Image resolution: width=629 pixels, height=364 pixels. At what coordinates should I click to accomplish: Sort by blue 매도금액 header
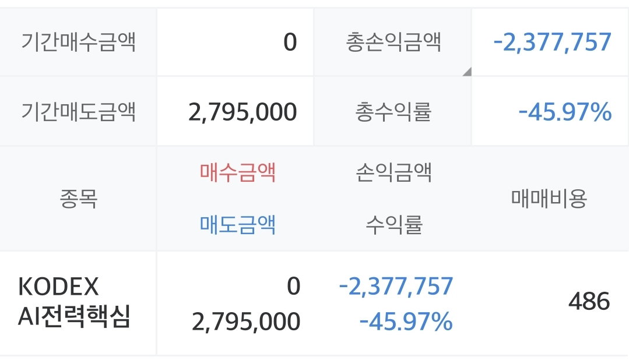coord(237,224)
